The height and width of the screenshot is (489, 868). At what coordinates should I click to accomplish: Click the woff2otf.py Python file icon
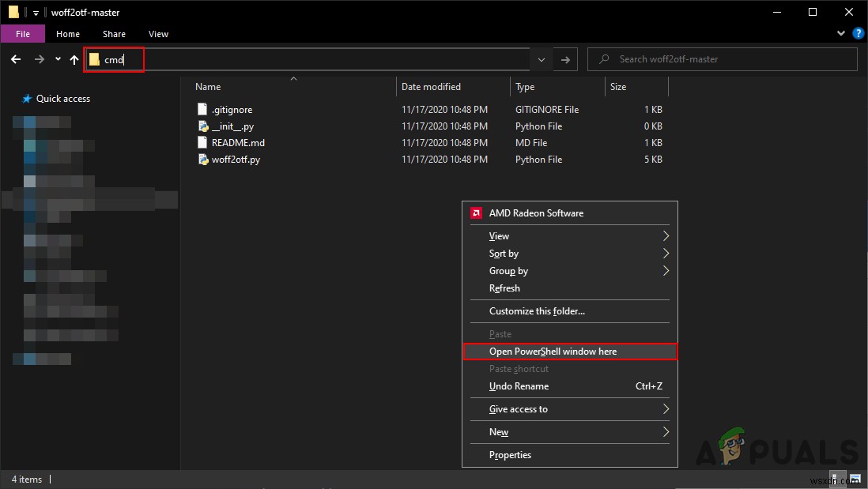pos(203,160)
